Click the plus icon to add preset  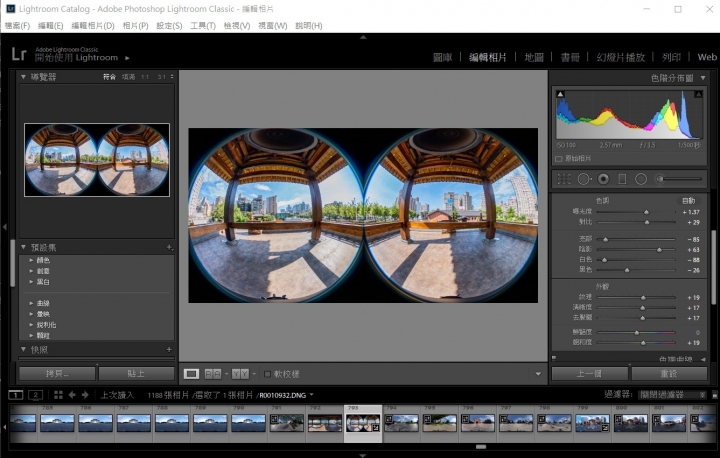[x=169, y=246]
